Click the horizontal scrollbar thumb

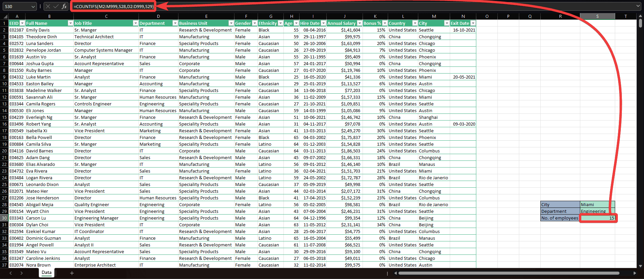click(509, 273)
